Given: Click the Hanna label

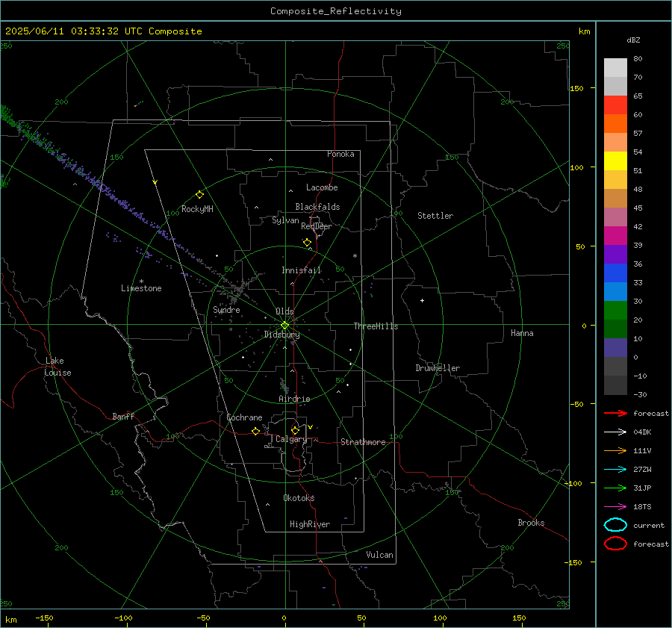Looking at the screenshot, I should coord(522,333).
